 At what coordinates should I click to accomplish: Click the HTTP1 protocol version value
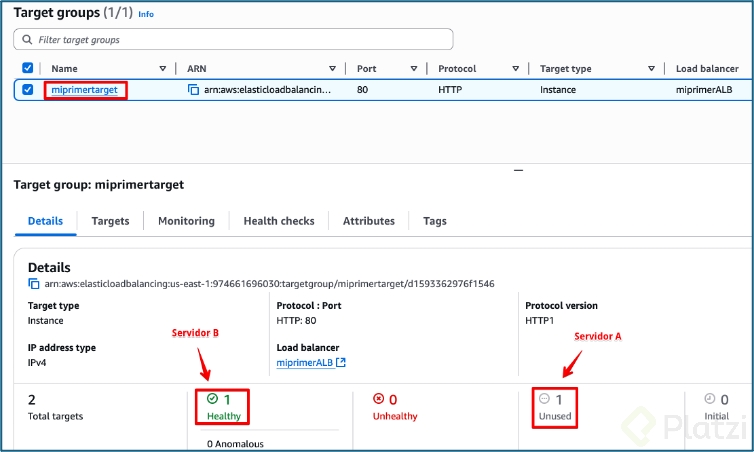(540, 321)
